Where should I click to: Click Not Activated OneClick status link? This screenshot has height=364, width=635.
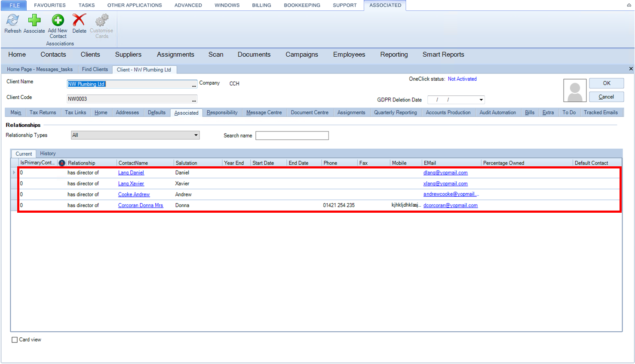tap(462, 79)
